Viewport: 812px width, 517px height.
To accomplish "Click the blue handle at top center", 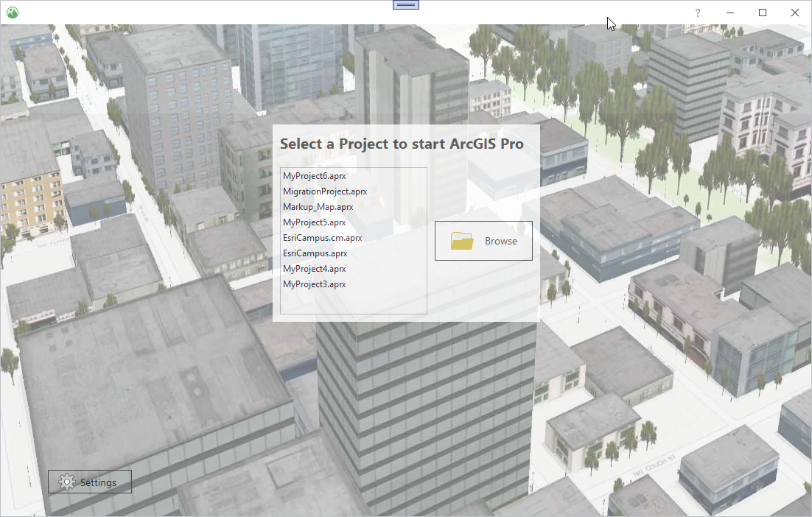I will [x=406, y=5].
